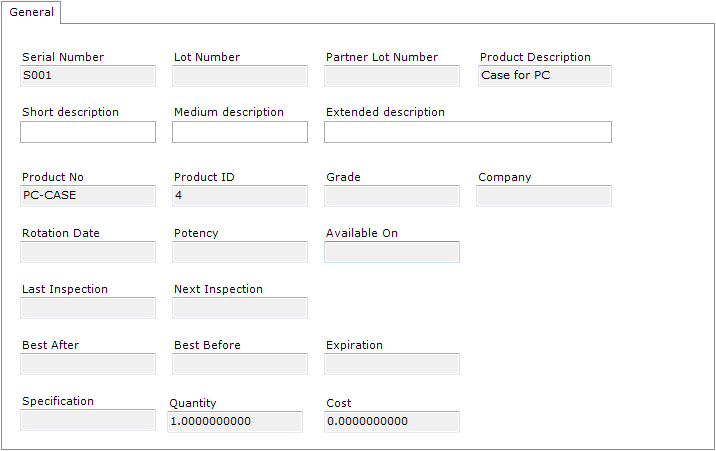Click the Last Inspection field
The width and height of the screenshot is (716, 451).
pos(88,308)
